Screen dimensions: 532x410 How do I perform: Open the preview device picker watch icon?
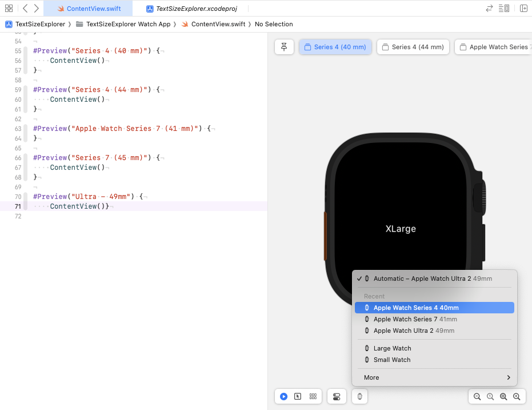point(359,396)
